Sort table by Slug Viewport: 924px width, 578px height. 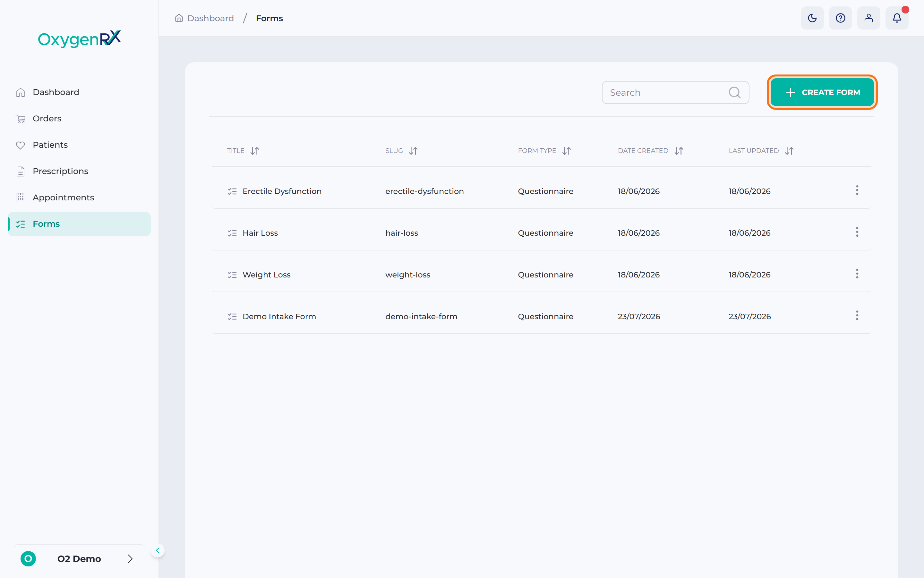pyautogui.click(x=413, y=151)
